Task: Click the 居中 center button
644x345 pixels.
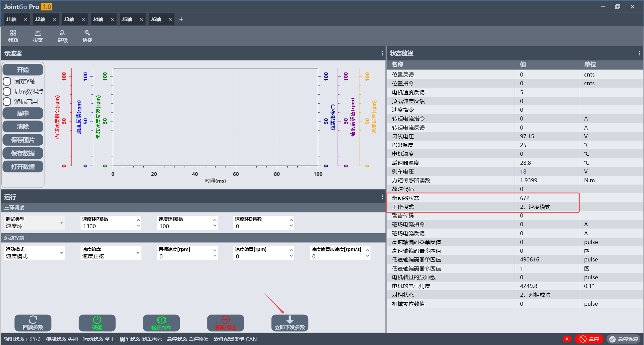Action: click(23, 113)
